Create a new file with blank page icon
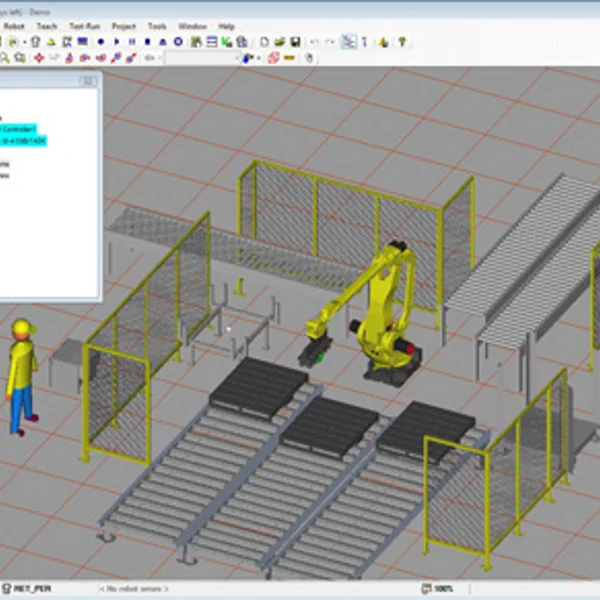Image resolution: width=600 pixels, height=600 pixels. point(264,42)
